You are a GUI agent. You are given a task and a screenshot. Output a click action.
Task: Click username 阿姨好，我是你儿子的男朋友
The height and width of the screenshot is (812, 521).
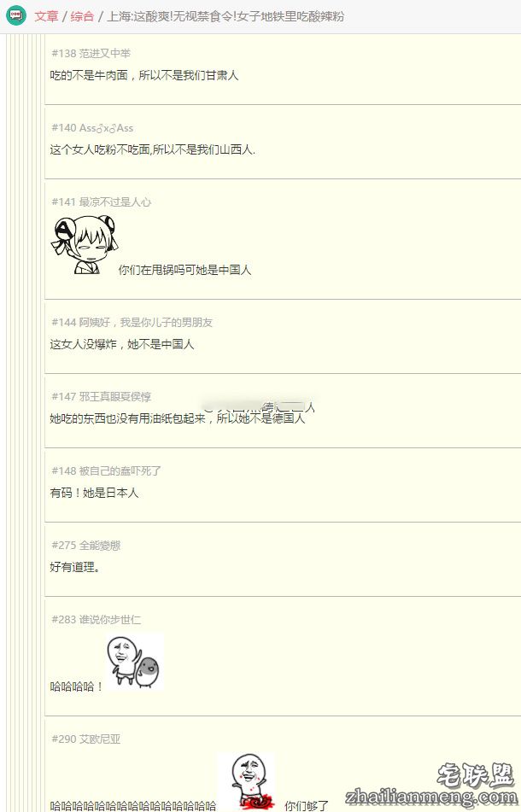(145, 322)
